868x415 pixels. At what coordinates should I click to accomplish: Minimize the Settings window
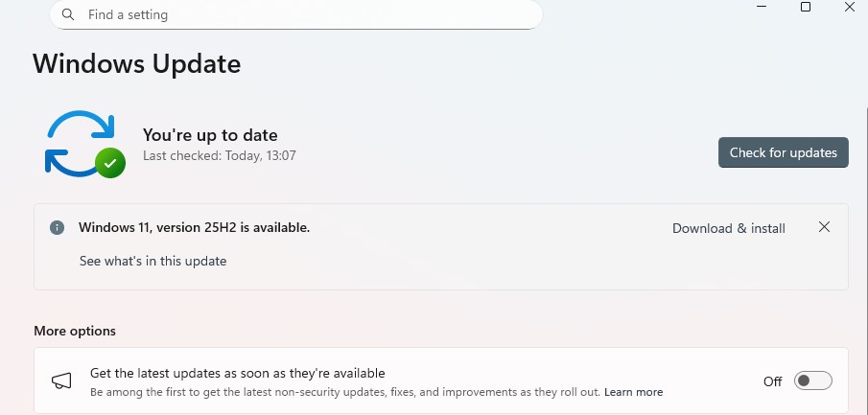[761, 8]
